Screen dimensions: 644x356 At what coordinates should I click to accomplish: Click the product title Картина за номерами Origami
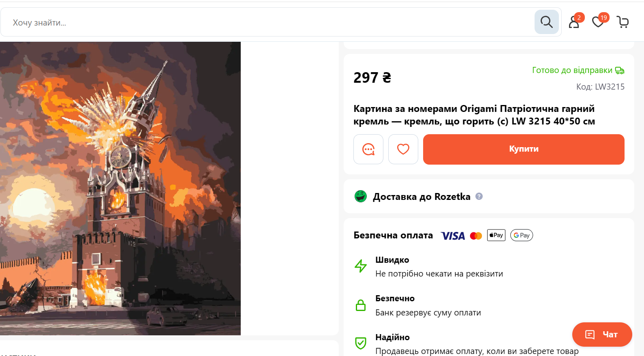(x=474, y=115)
